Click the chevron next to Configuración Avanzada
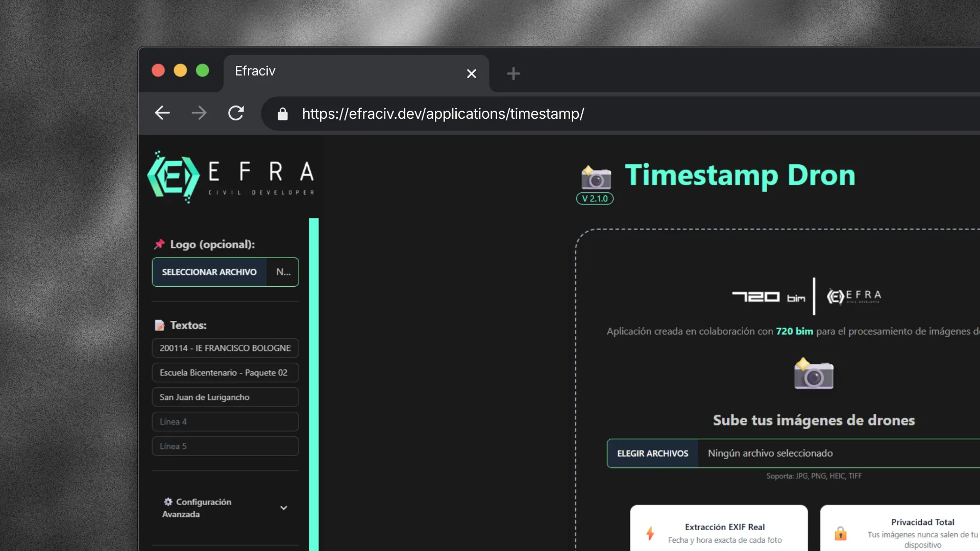The height and width of the screenshot is (551, 980). [x=284, y=508]
